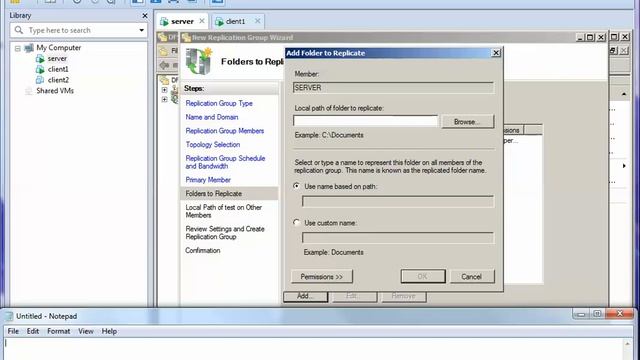
Task: Open the Notepad View menu
Action: tap(86, 331)
